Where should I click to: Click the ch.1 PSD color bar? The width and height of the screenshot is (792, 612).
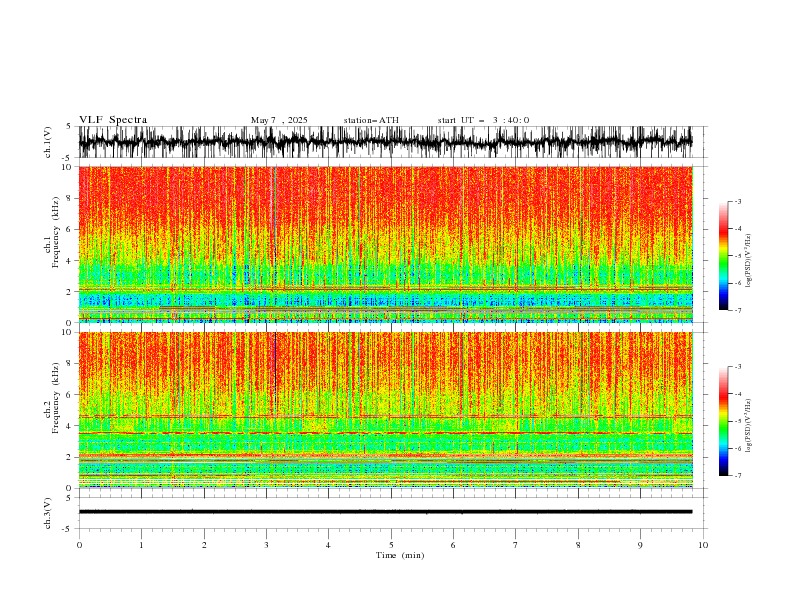tap(723, 255)
